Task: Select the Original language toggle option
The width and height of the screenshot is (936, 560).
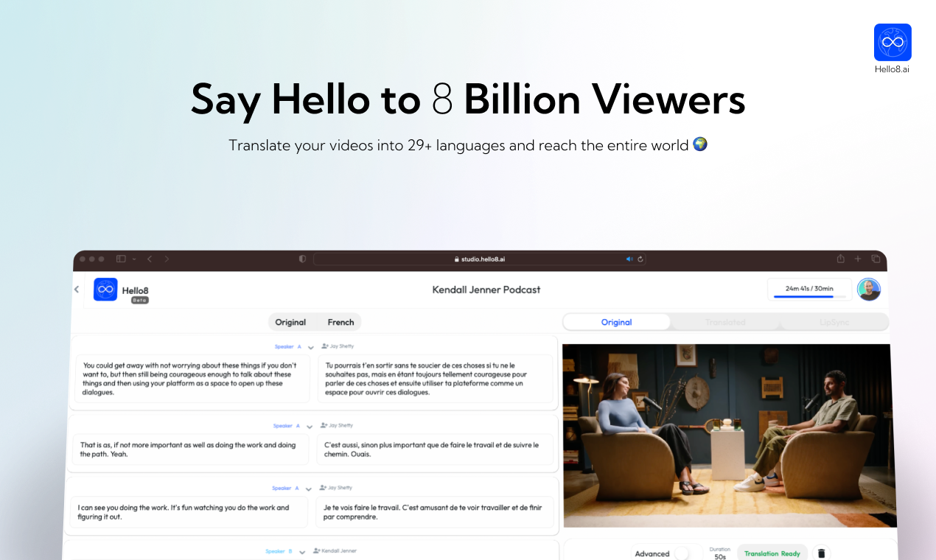Action: tap(290, 322)
